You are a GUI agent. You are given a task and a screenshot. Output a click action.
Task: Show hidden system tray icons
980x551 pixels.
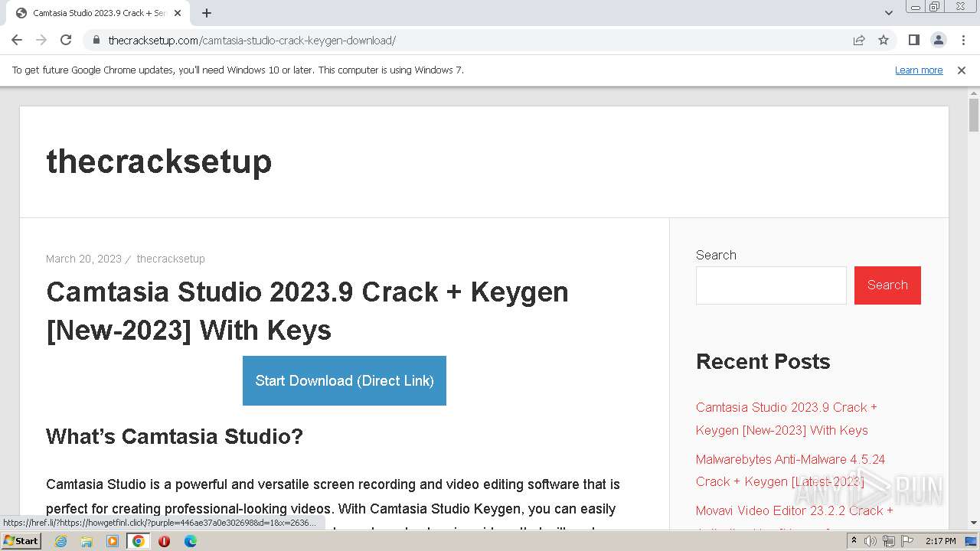pos(854,541)
